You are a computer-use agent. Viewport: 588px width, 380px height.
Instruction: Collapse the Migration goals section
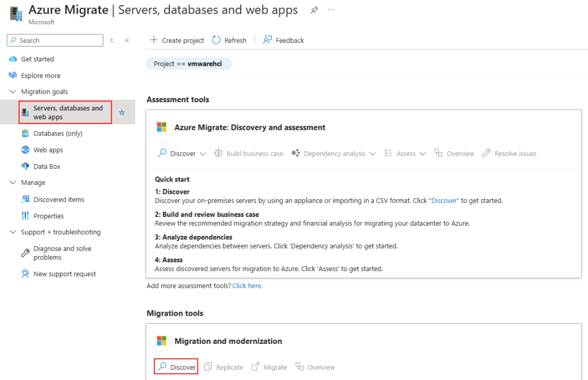tap(13, 91)
